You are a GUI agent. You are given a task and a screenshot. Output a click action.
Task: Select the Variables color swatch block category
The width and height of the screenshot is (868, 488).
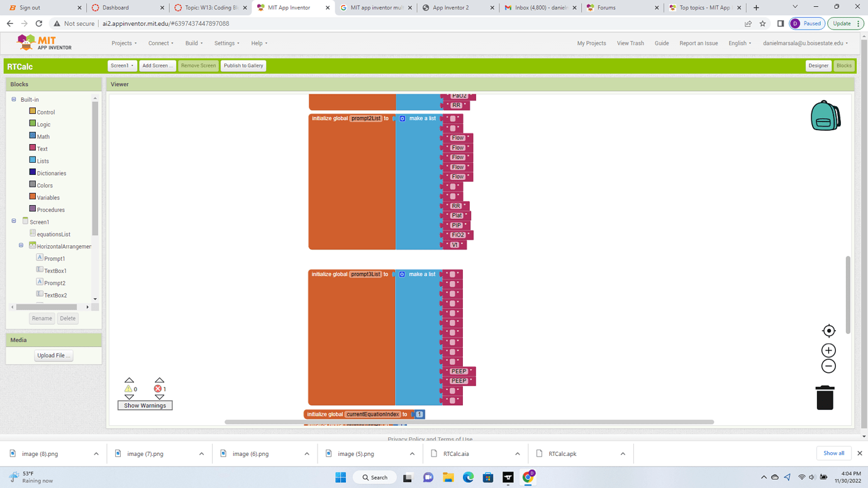pos(33,197)
